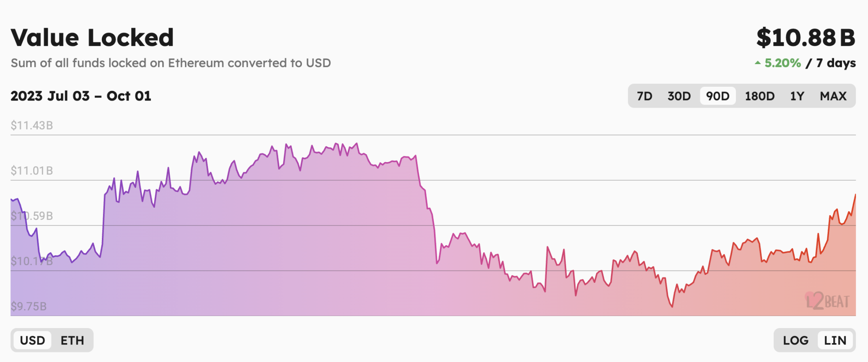
Task: Click the $11.43B axis label
Action: click(32, 125)
